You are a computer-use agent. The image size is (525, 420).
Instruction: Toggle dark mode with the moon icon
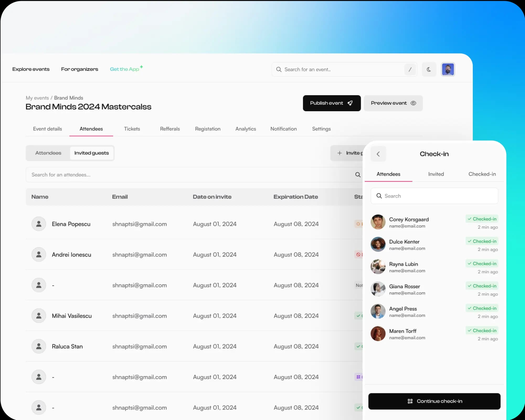point(429,70)
